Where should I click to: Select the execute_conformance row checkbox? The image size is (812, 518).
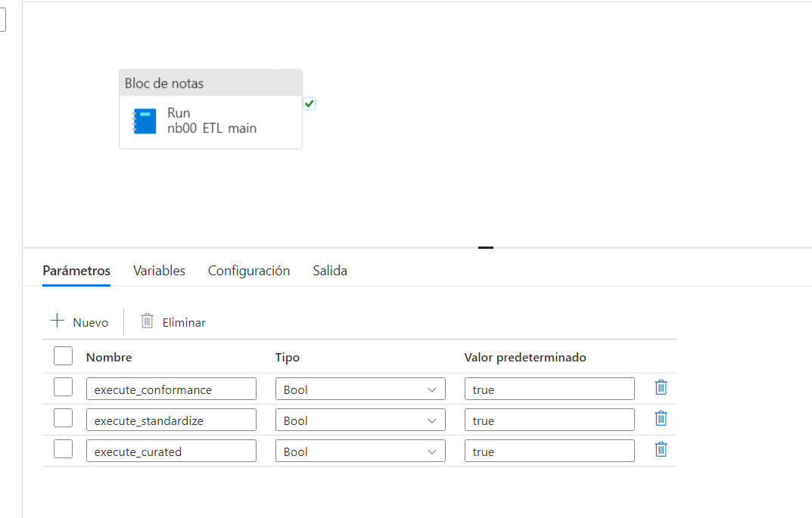tap(64, 387)
